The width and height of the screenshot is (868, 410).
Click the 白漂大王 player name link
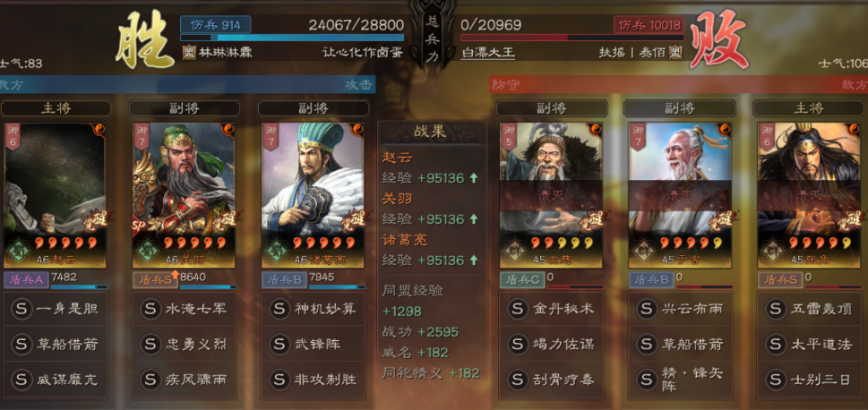point(487,53)
